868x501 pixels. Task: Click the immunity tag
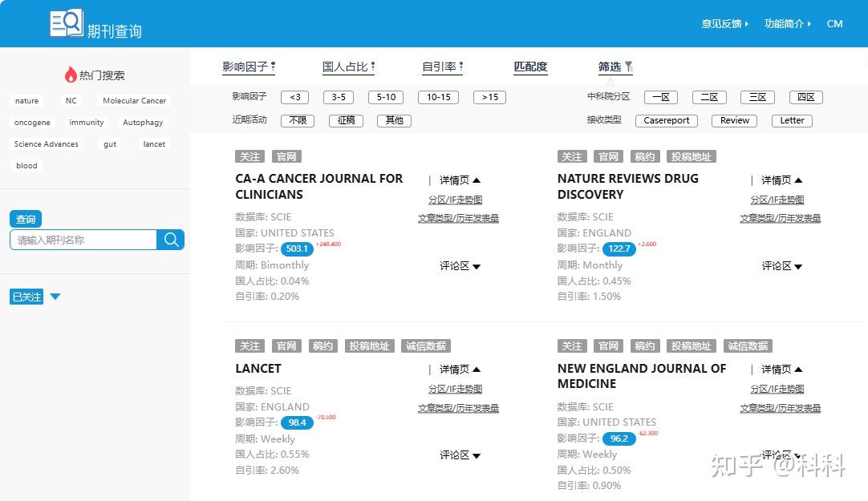pyautogui.click(x=87, y=122)
